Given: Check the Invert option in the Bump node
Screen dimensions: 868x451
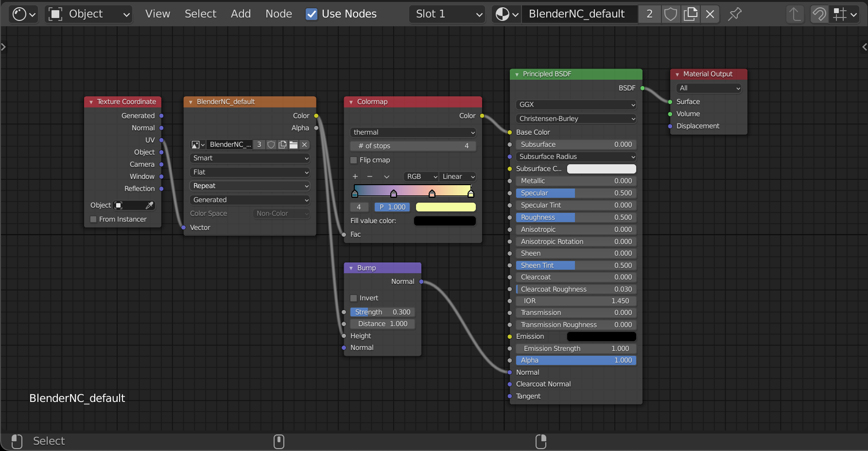Looking at the screenshot, I should pyautogui.click(x=354, y=298).
